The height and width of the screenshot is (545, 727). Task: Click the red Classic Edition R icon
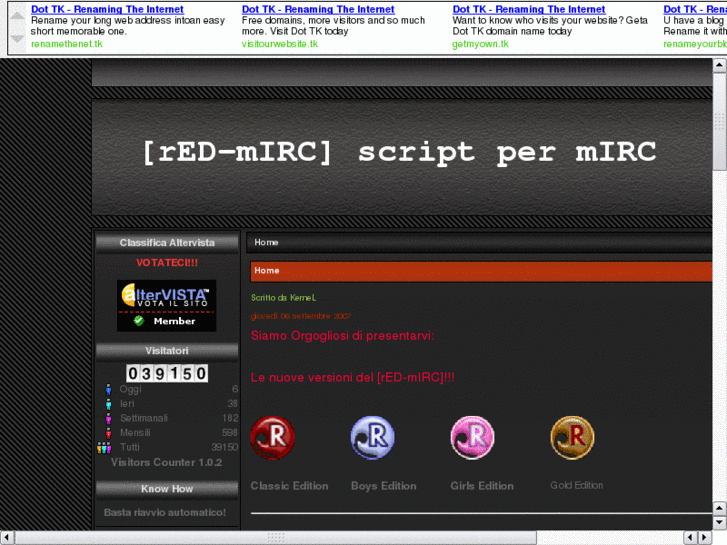coord(273,437)
